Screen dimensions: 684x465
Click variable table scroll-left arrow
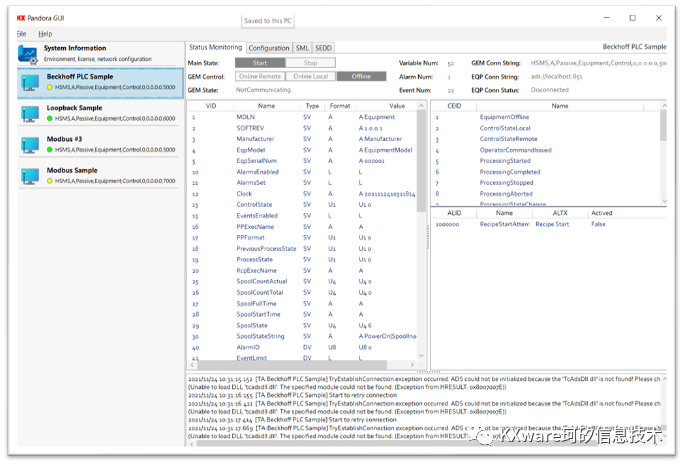pos(192,364)
